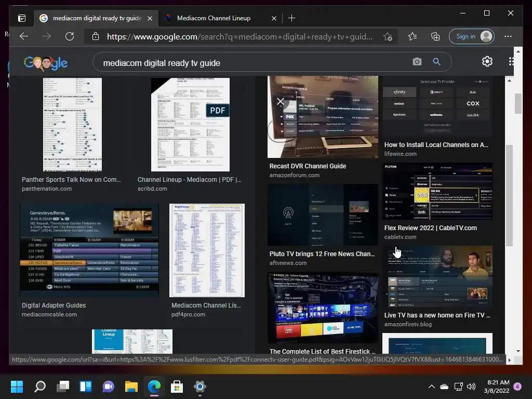Open the Favorites list
The height and width of the screenshot is (399, 532).
(x=413, y=36)
